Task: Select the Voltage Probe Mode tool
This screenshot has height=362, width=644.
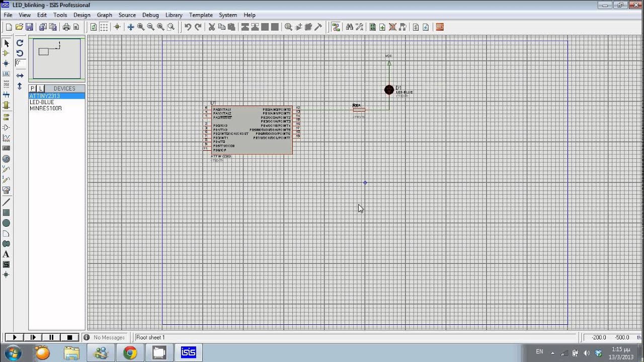Action: [7, 169]
